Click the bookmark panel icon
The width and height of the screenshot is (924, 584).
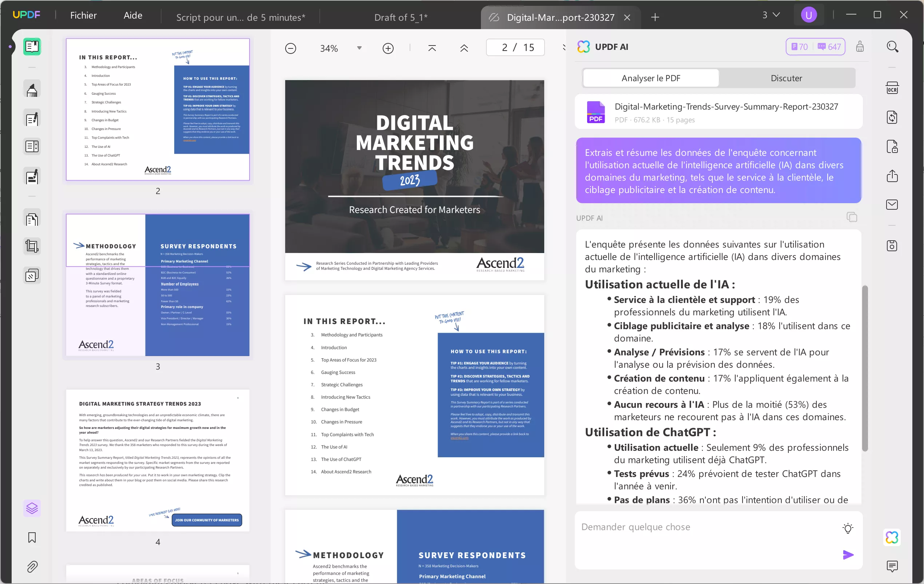[32, 537]
